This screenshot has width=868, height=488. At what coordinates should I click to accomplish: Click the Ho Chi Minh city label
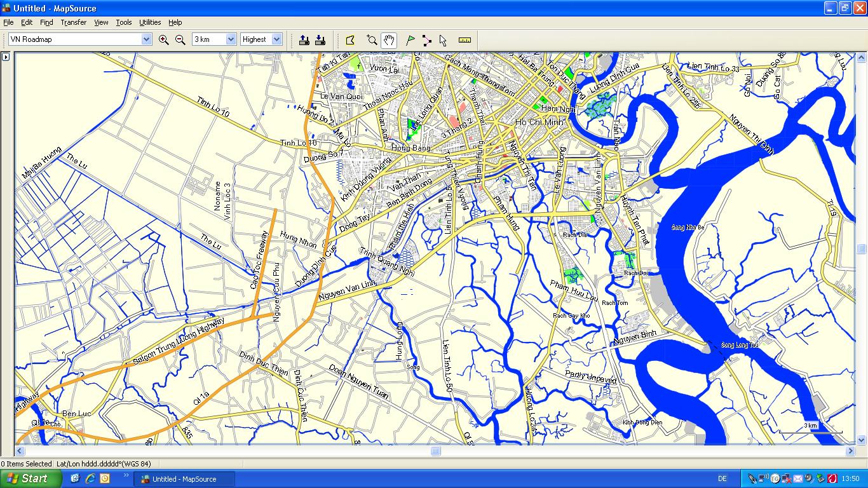coord(539,122)
